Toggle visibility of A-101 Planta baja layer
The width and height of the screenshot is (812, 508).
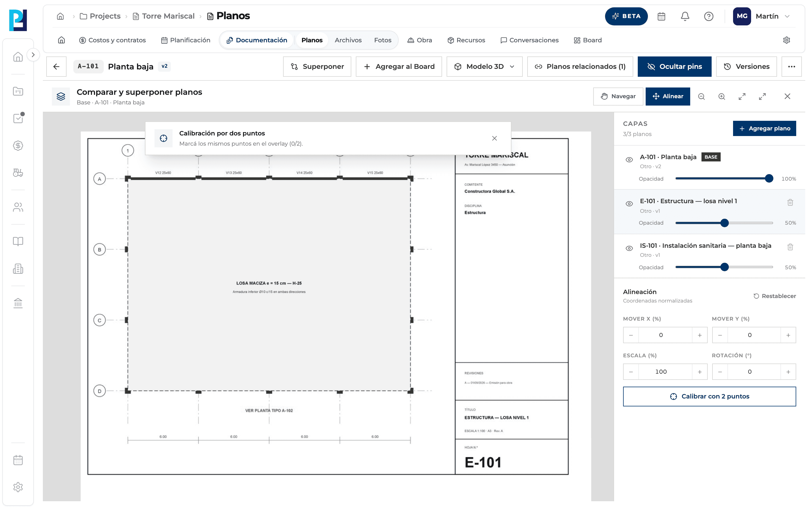point(629,159)
